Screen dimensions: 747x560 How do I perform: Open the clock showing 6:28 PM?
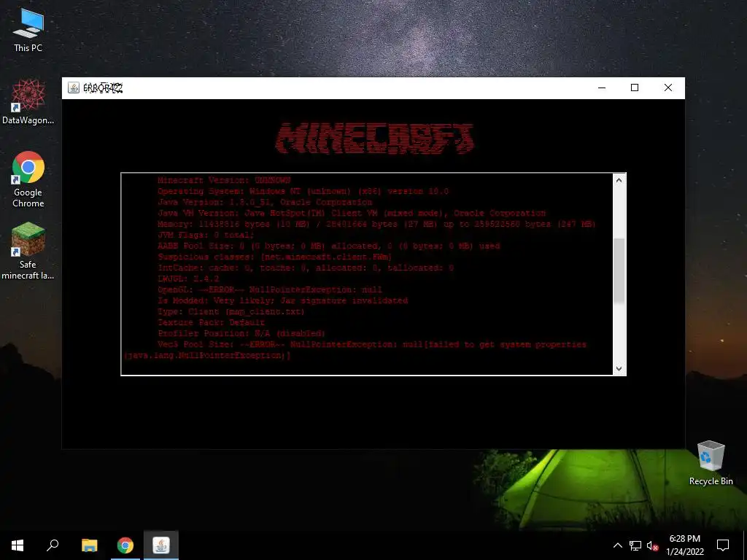click(x=685, y=545)
